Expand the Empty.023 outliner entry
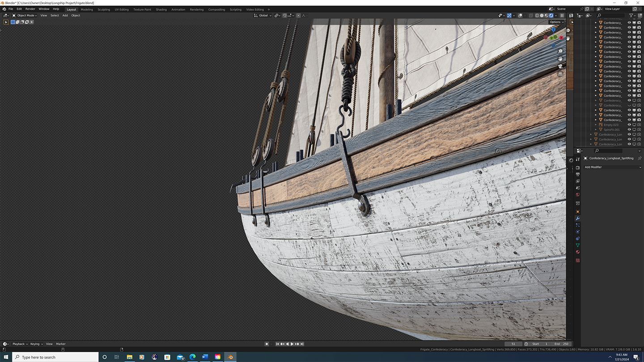The width and height of the screenshot is (644, 362). click(x=596, y=125)
